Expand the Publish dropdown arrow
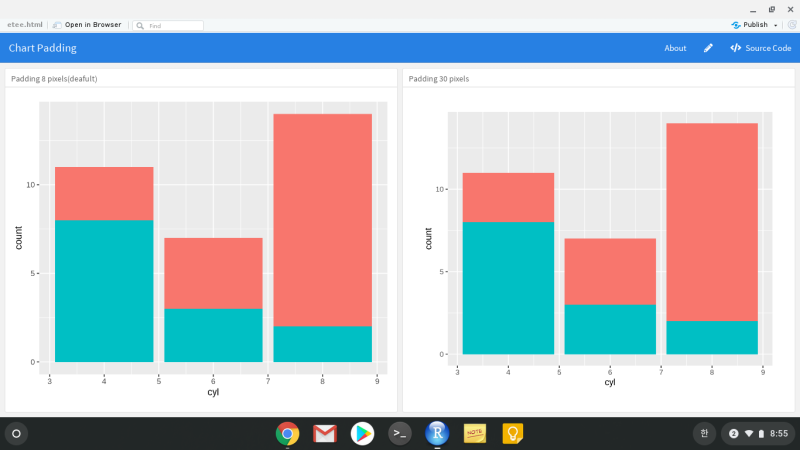 pos(776,25)
